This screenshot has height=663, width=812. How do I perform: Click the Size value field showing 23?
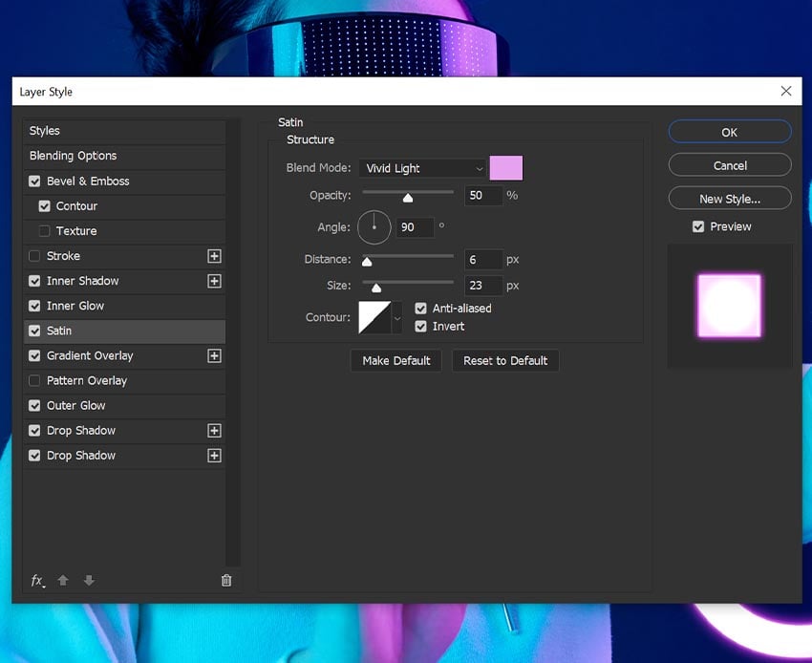[x=483, y=286]
